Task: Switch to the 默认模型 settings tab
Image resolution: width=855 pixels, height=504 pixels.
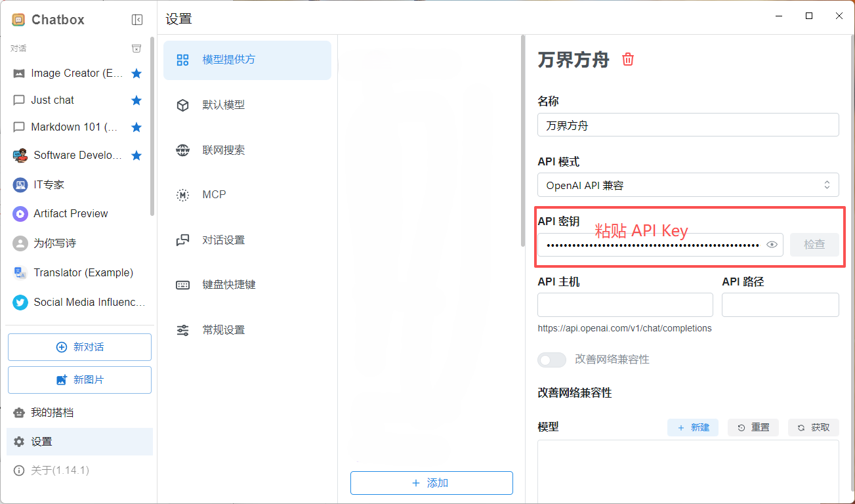Action: [223, 105]
